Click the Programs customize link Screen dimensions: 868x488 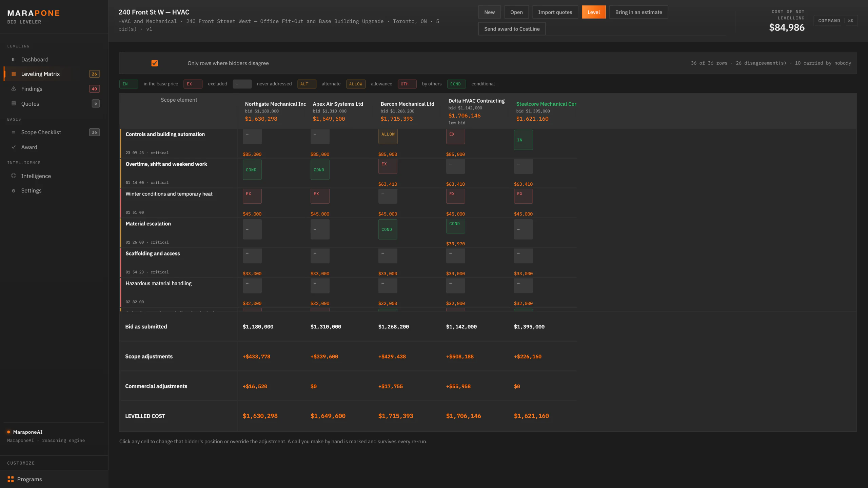pyautogui.click(x=54, y=479)
